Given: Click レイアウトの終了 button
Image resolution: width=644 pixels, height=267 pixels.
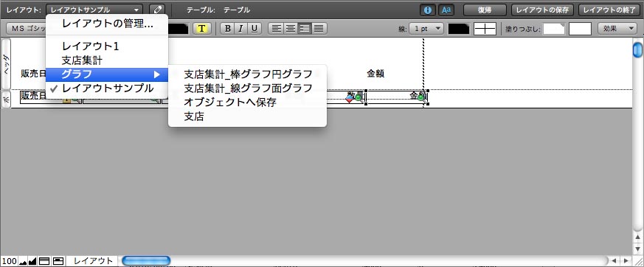Looking at the screenshot, I should click(x=609, y=10).
